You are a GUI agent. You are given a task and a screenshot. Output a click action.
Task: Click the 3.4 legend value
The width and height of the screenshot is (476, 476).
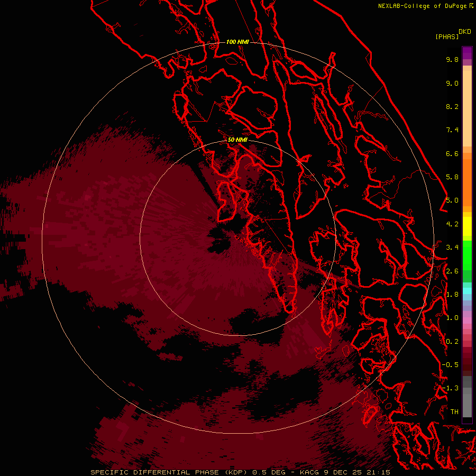pos(452,248)
